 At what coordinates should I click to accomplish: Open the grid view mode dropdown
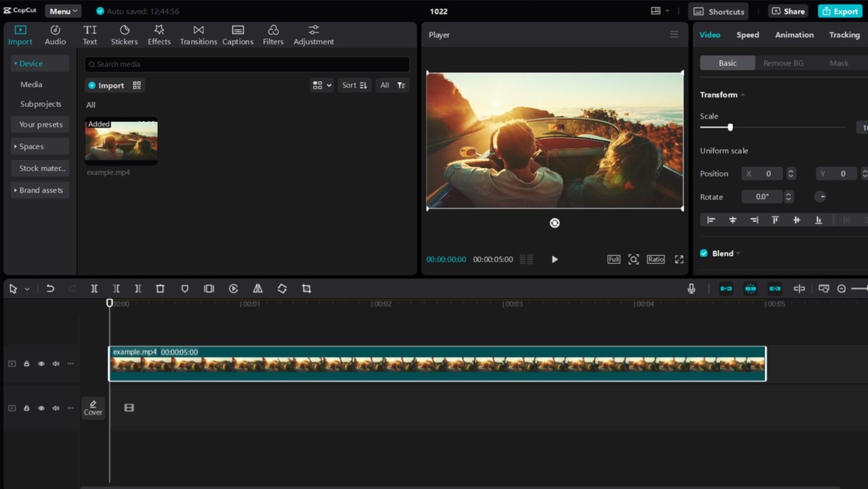tap(322, 85)
